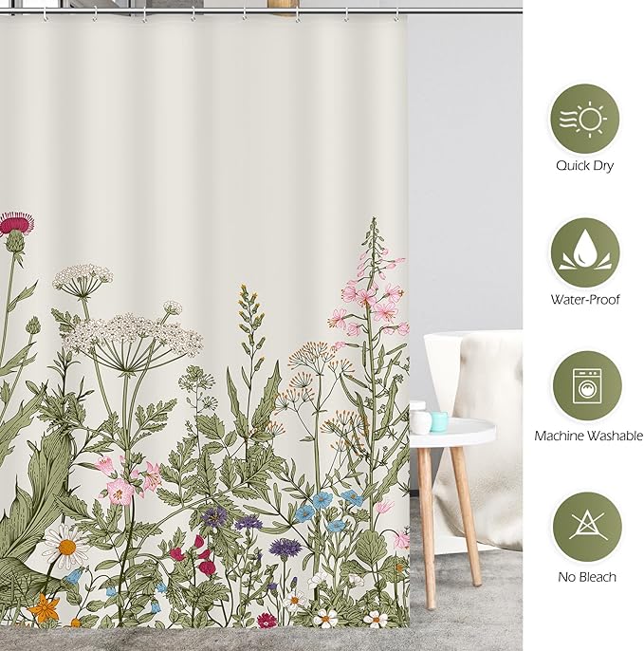Click the Water-Proof droplet icon
The image size is (644, 651).
pos(584,252)
